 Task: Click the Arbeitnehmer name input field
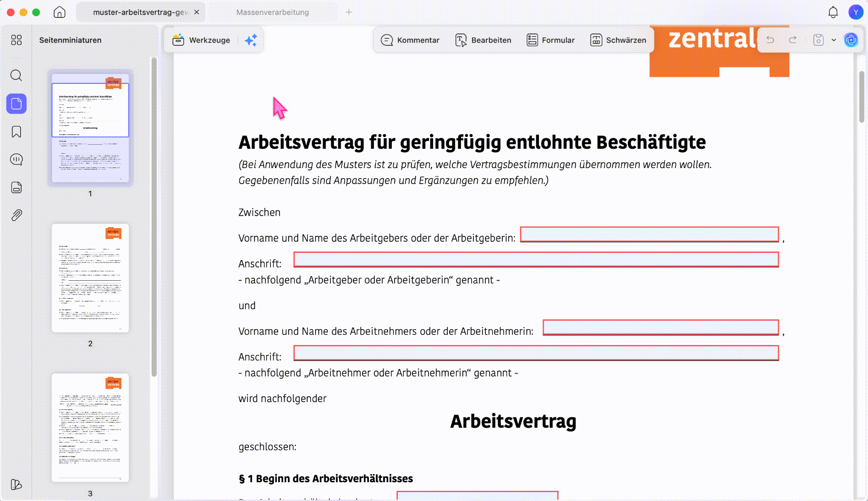[x=661, y=327]
